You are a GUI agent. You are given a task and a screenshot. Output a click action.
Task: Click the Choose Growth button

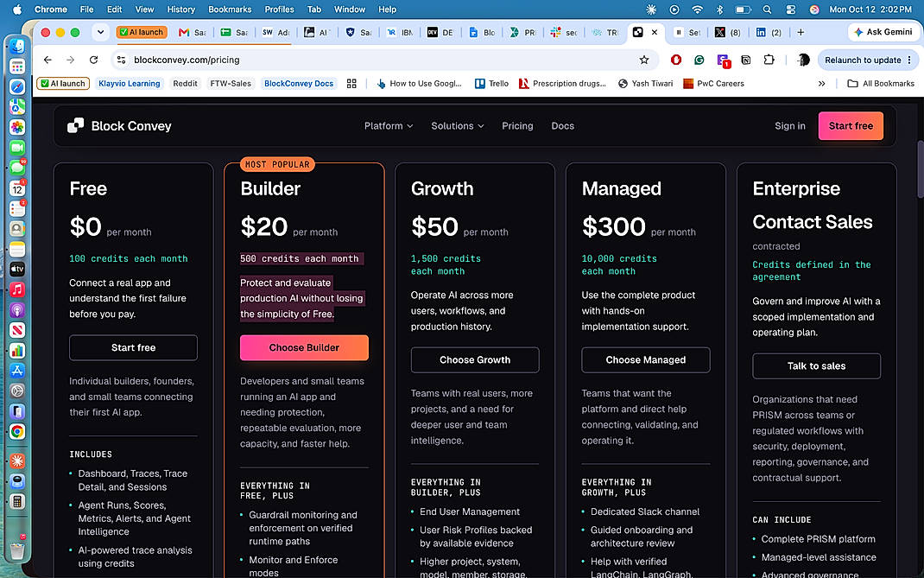pos(475,359)
